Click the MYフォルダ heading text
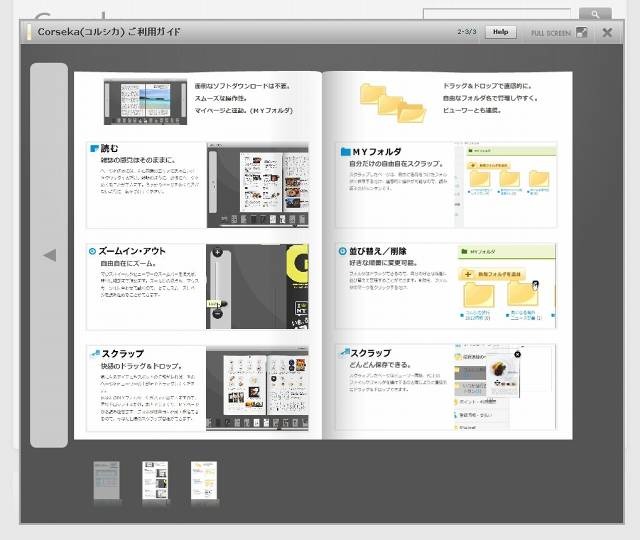The width and height of the screenshot is (640, 540). 377,152
